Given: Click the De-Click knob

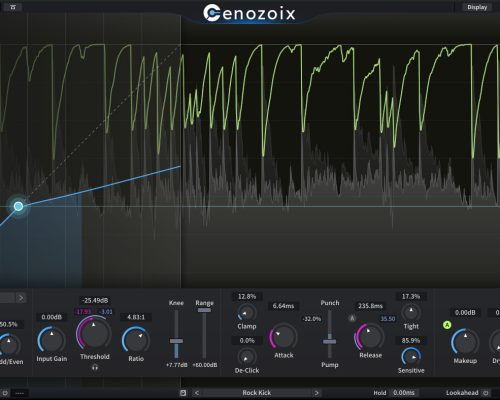Looking at the screenshot, I should pos(247,357).
